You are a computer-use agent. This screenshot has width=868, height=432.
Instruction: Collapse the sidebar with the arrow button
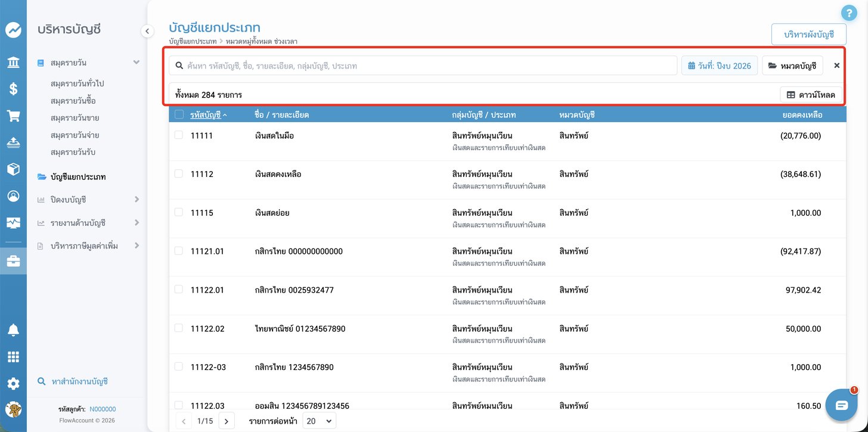click(x=147, y=31)
